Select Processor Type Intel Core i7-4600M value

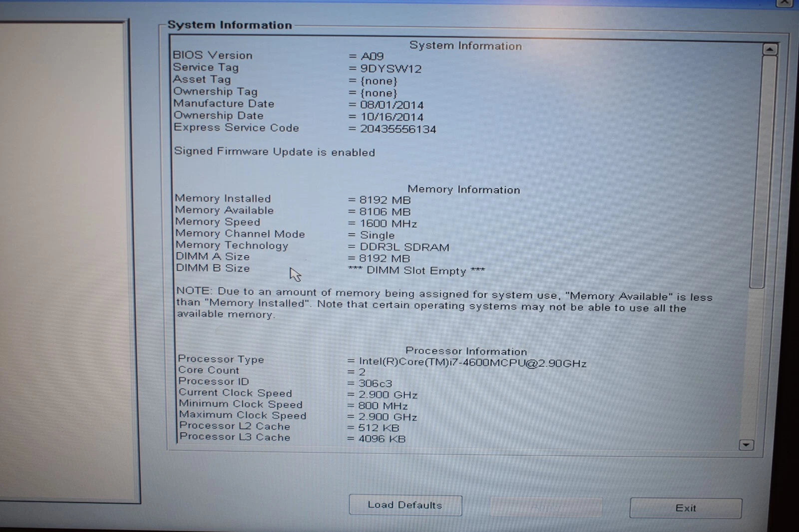tap(472, 362)
